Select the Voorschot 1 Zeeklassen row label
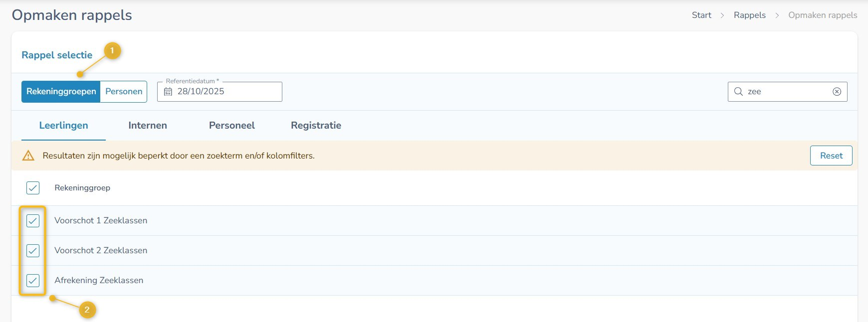The width and height of the screenshot is (868, 322). [x=101, y=221]
